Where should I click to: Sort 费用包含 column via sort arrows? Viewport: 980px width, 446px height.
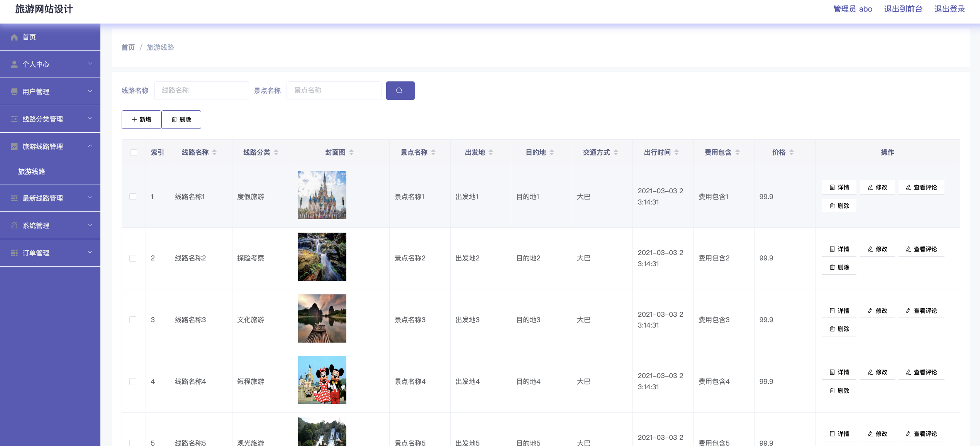[738, 152]
